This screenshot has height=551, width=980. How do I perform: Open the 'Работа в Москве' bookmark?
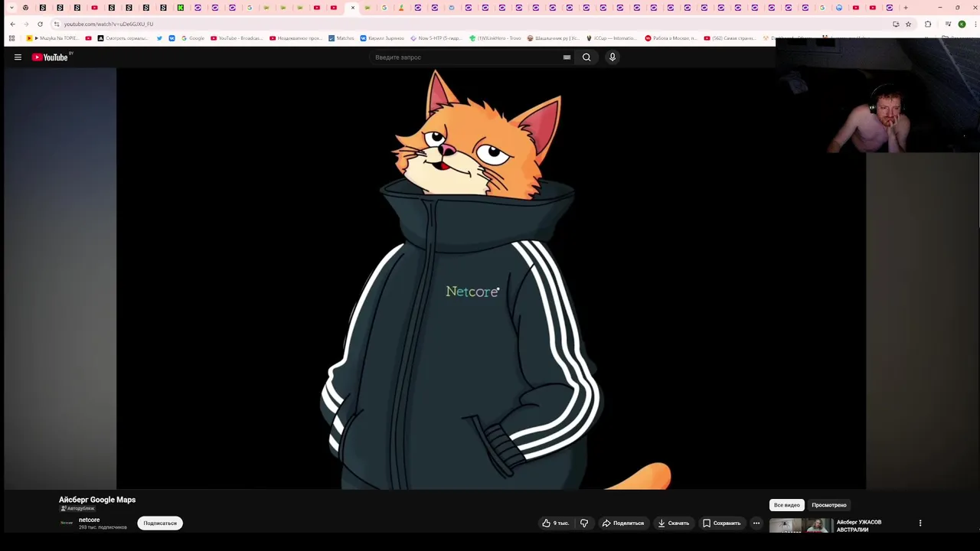(x=671, y=38)
